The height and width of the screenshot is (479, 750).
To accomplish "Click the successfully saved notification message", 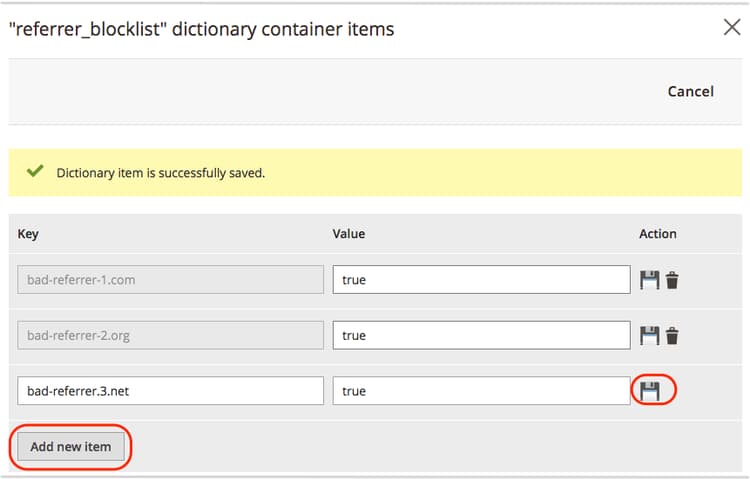I will (160, 173).
